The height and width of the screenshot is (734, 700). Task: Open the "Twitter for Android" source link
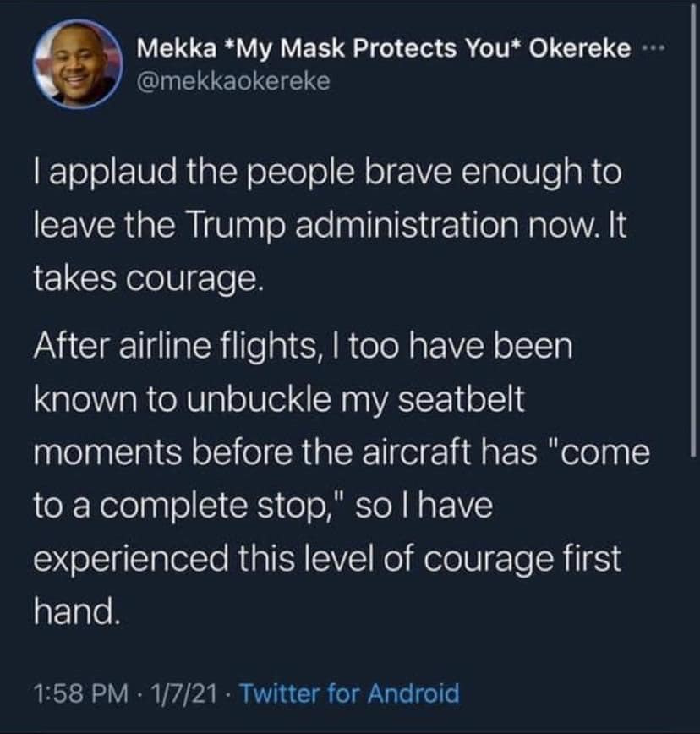[x=350, y=694]
